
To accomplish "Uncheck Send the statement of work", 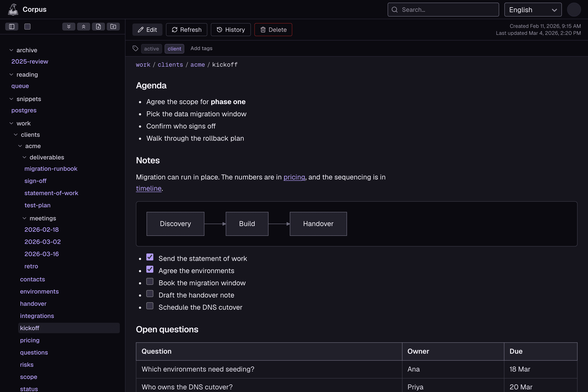I will (x=150, y=257).
